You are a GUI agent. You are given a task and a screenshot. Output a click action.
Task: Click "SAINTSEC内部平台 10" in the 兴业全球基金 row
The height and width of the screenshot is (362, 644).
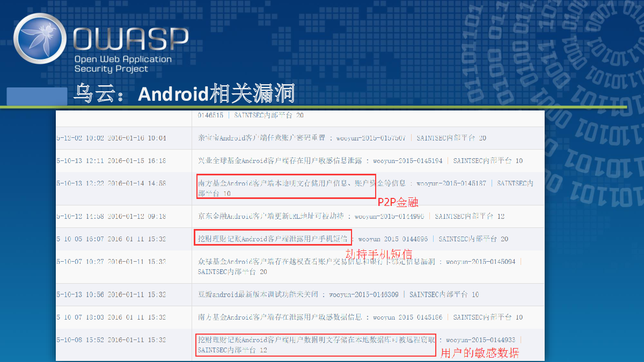pos(488,160)
